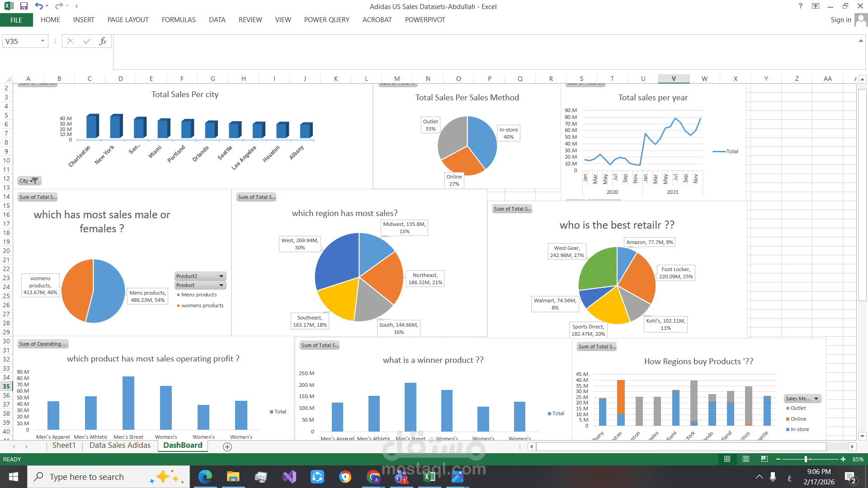
Task: Click Sum of Total S... button on retailer chart
Action: coord(513,209)
